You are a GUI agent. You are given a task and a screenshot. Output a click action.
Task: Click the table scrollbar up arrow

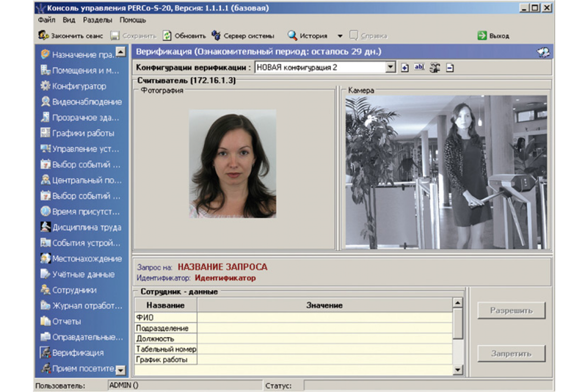coord(458,303)
